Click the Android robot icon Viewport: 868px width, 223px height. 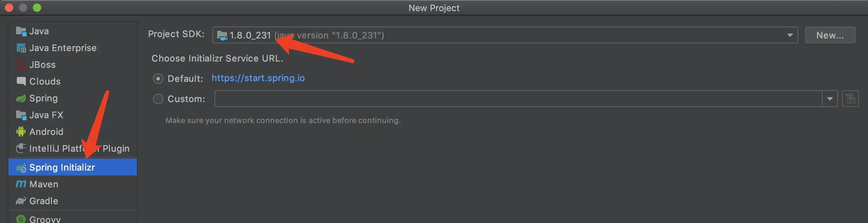coord(21,132)
